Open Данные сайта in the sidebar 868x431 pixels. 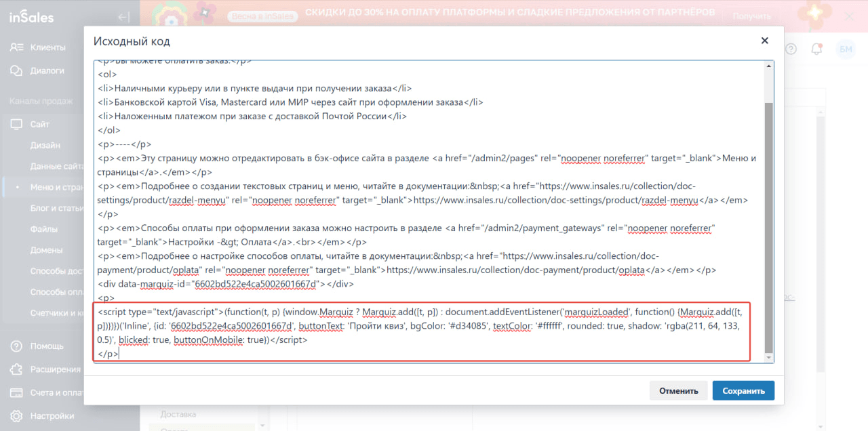(57, 166)
